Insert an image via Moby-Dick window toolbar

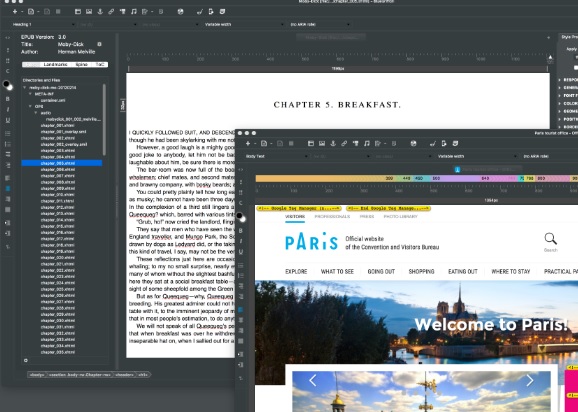click(89, 12)
